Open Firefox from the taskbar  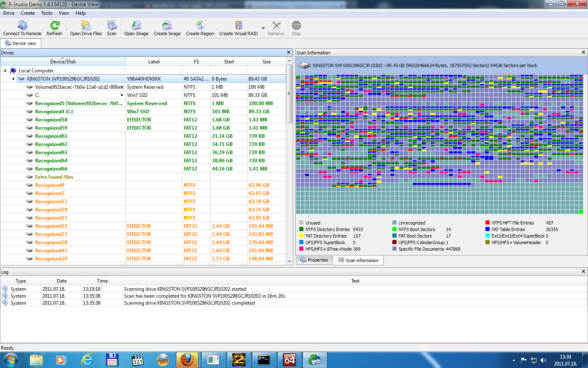pyautogui.click(x=187, y=360)
